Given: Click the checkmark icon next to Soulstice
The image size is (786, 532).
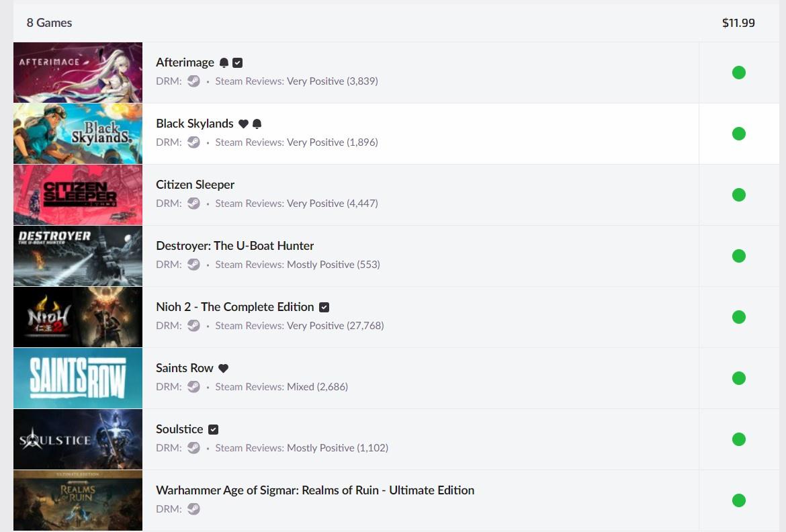Looking at the screenshot, I should pyautogui.click(x=213, y=430).
